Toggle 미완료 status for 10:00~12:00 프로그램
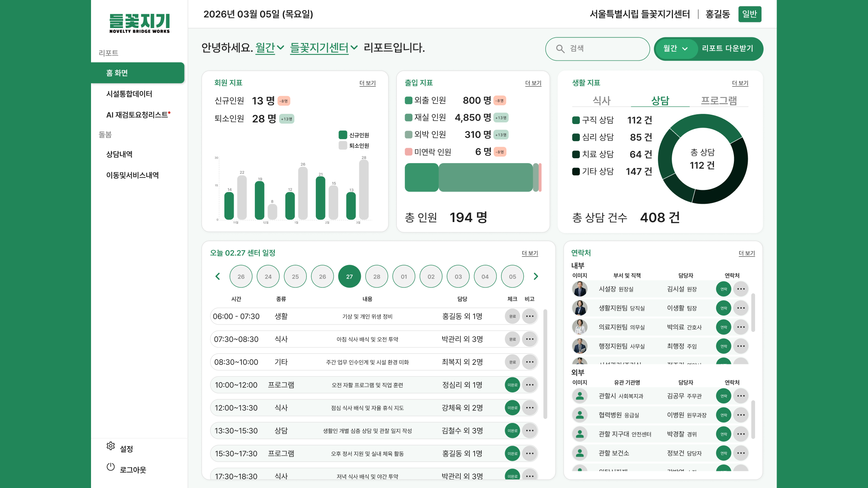The image size is (868, 488). [512, 385]
